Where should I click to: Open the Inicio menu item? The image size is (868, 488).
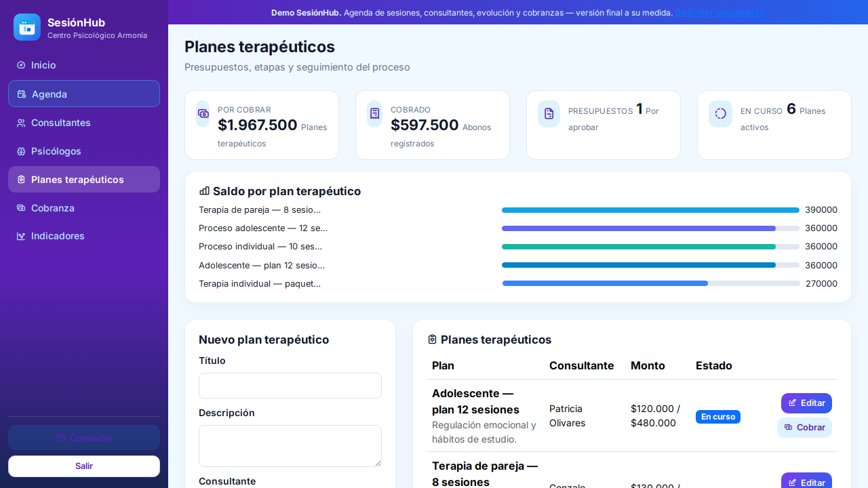[x=84, y=65]
